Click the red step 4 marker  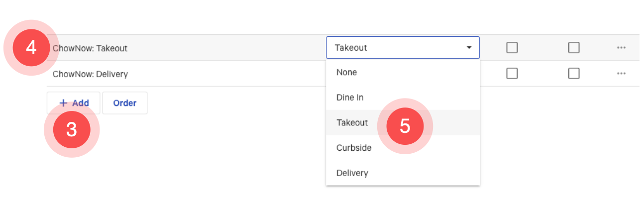31,48
